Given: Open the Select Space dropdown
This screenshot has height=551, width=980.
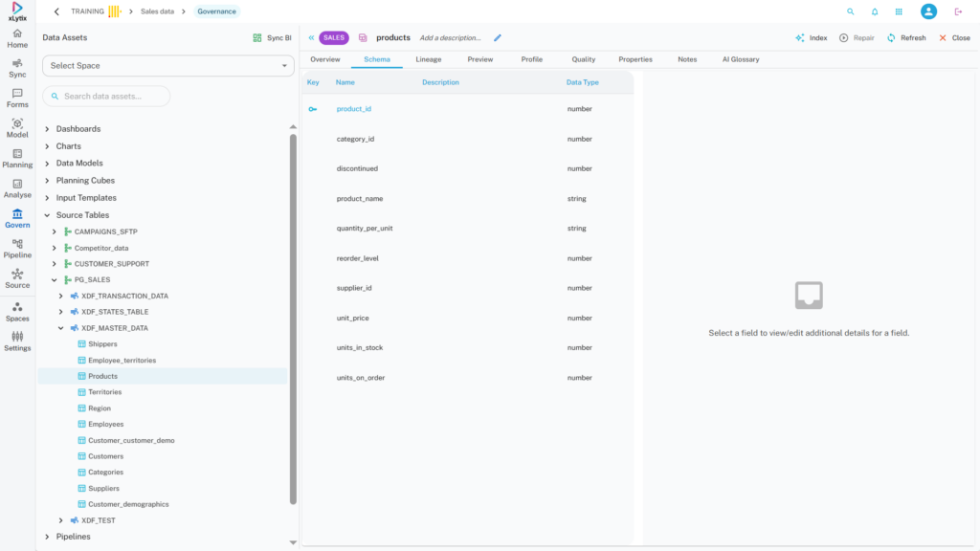Looking at the screenshot, I should pos(167,66).
